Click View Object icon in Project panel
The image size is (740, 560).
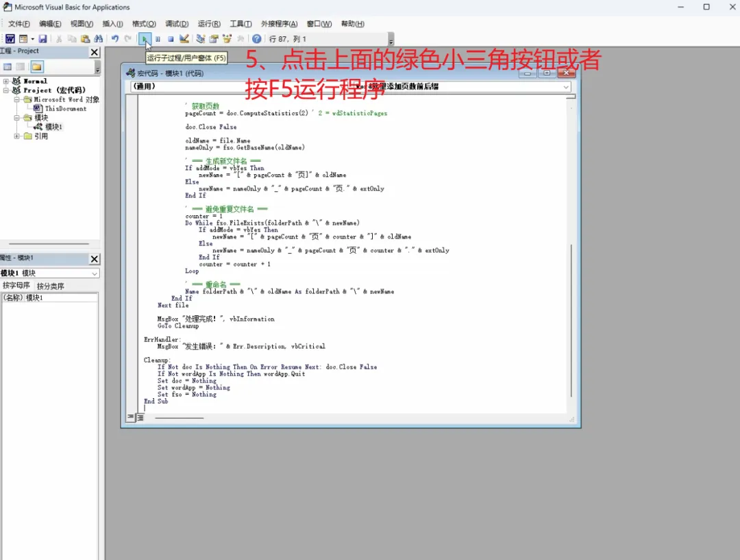point(21,66)
